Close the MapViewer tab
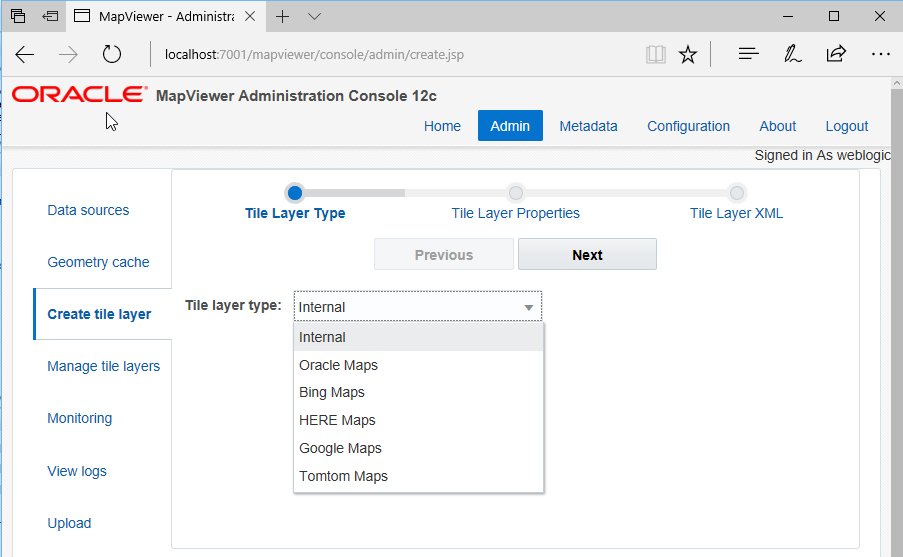 tap(250, 16)
